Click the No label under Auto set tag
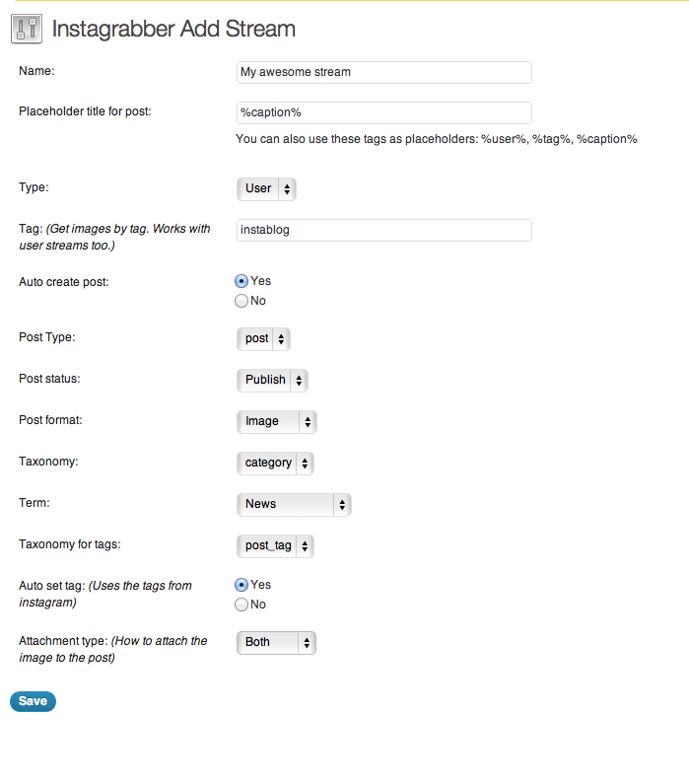The image size is (689, 784). [x=258, y=604]
